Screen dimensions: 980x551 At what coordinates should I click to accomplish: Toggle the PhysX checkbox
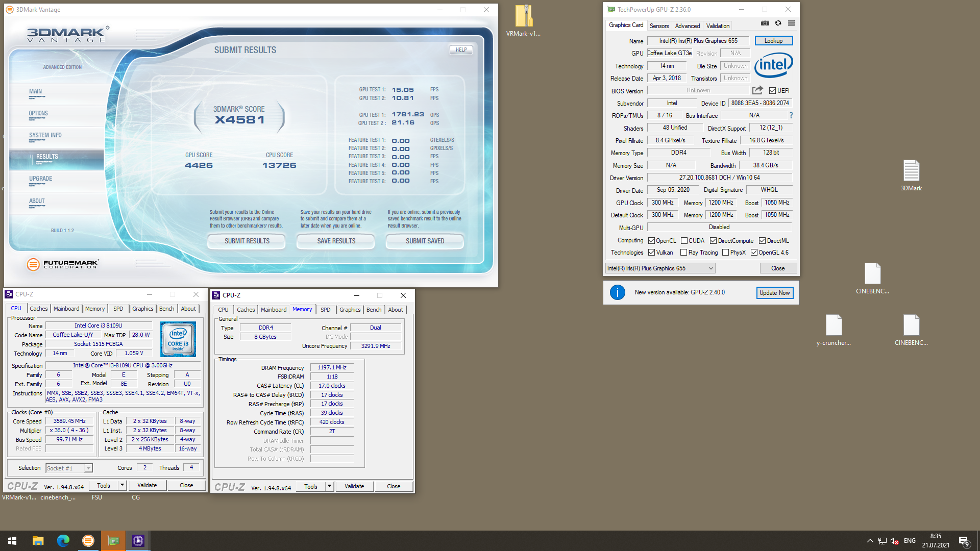tap(725, 253)
